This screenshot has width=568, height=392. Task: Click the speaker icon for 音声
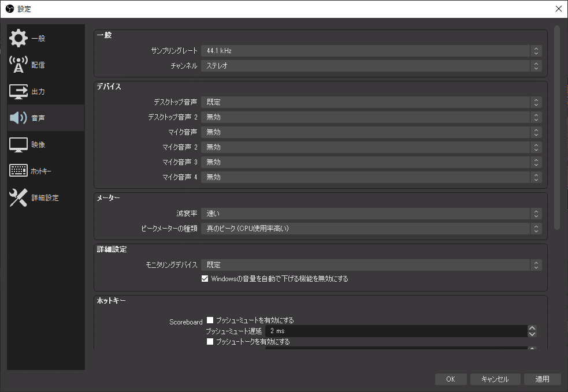click(x=18, y=118)
